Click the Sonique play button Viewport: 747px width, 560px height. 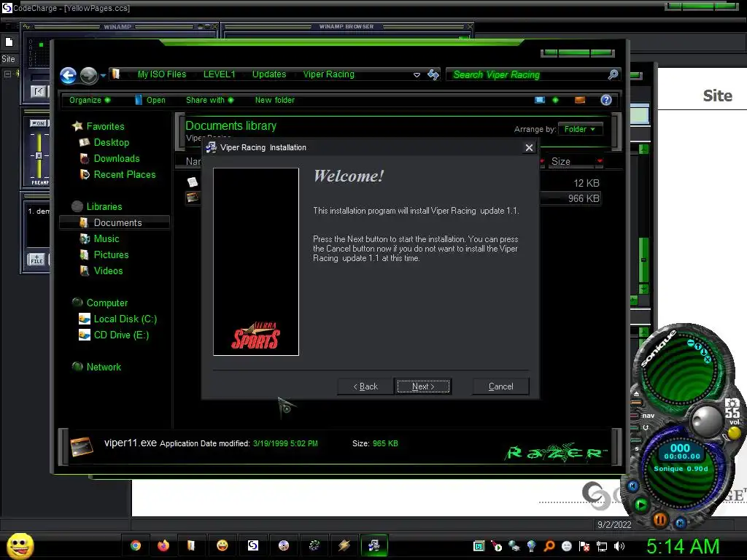point(641,505)
